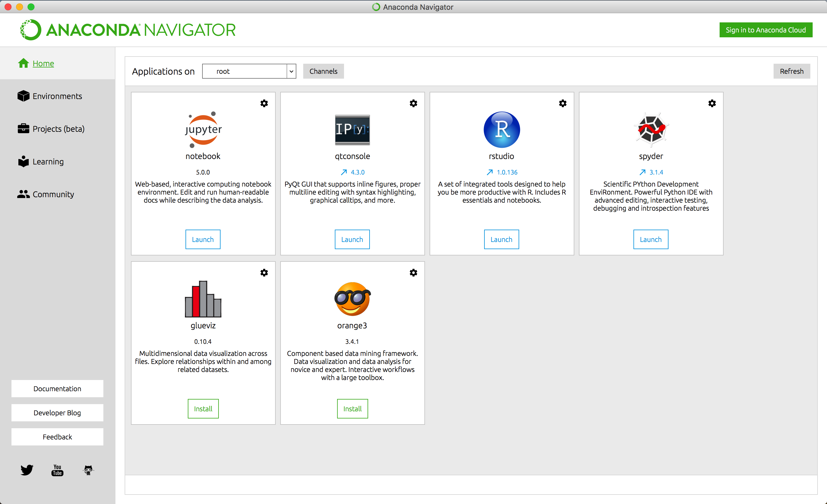Launch spyder
This screenshot has height=504, width=827.
point(651,239)
